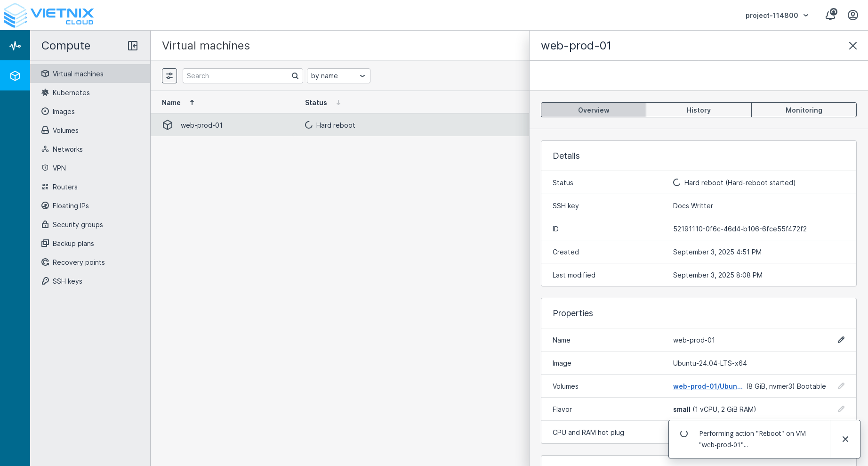Click the search magnifier icon

pyautogui.click(x=295, y=76)
